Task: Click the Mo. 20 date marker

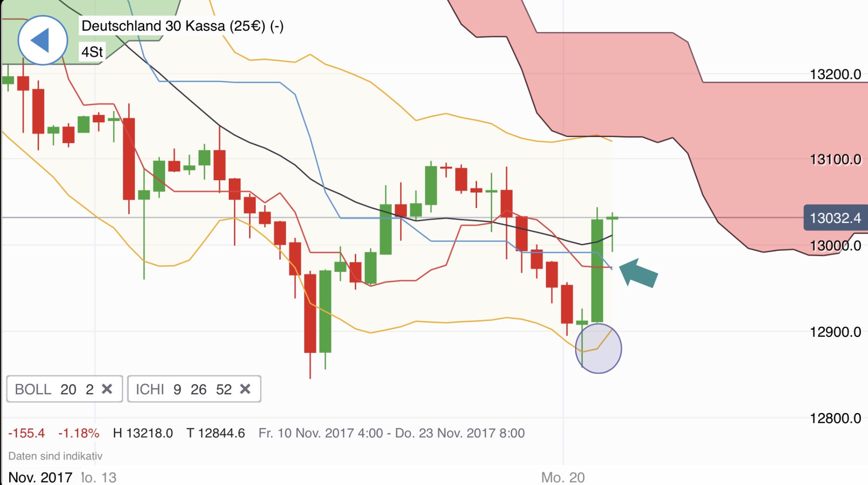Action: pos(563,476)
